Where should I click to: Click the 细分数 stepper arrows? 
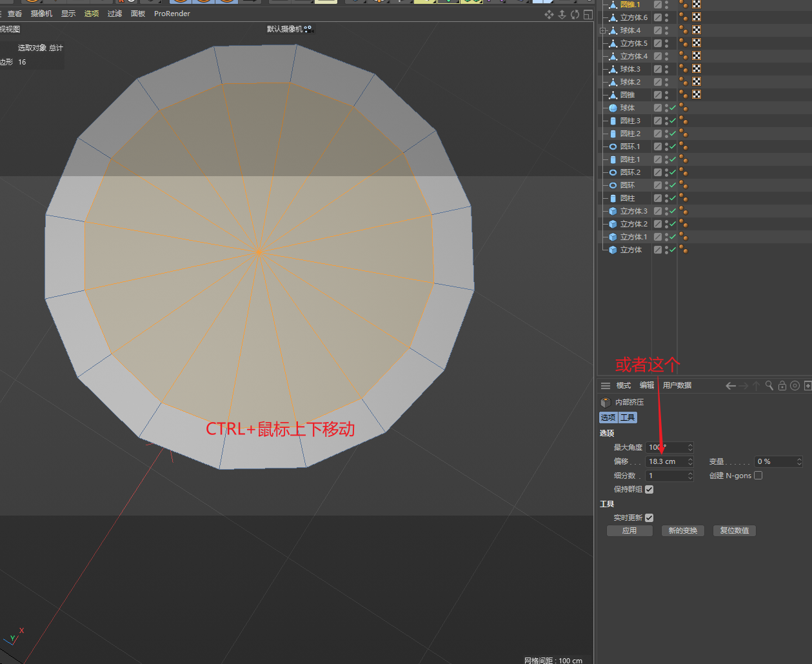pos(690,476)
